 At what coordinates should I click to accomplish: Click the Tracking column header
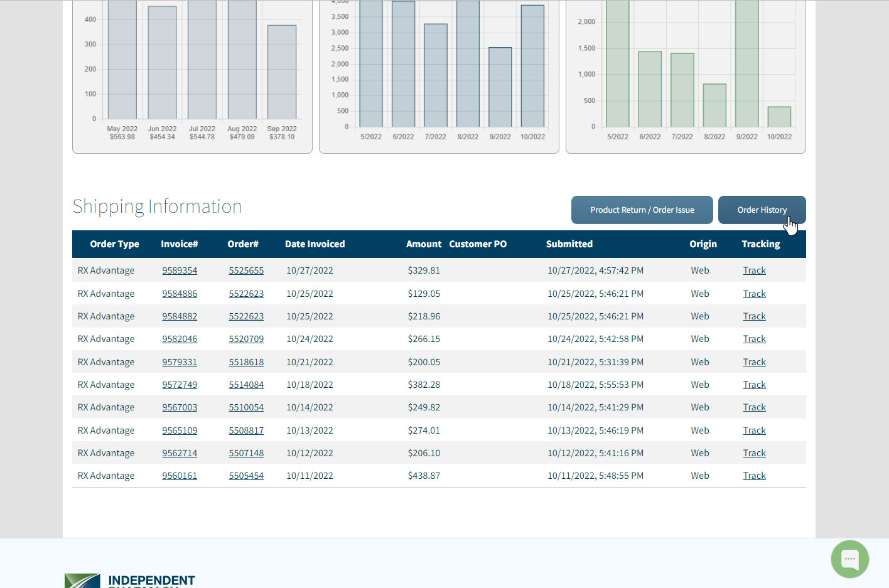761,244
